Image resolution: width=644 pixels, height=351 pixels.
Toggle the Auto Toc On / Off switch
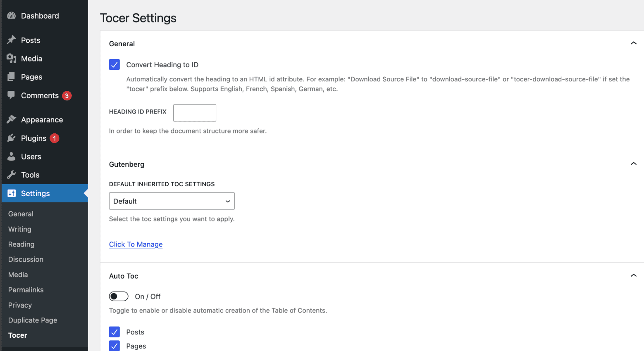coord(119,296)
